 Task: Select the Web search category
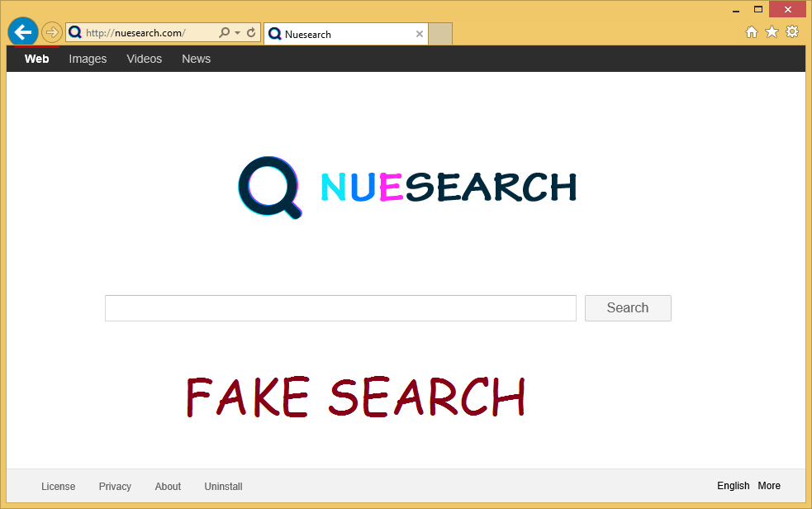pos(37,59)
